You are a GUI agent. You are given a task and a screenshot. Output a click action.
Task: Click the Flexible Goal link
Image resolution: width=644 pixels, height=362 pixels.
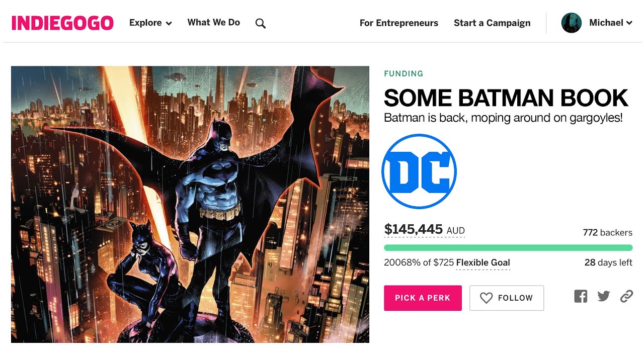click(x=483, y=262)
